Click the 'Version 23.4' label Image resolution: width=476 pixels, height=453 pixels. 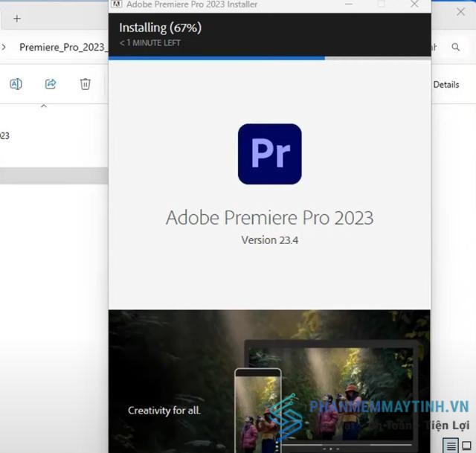click(269, 240)
